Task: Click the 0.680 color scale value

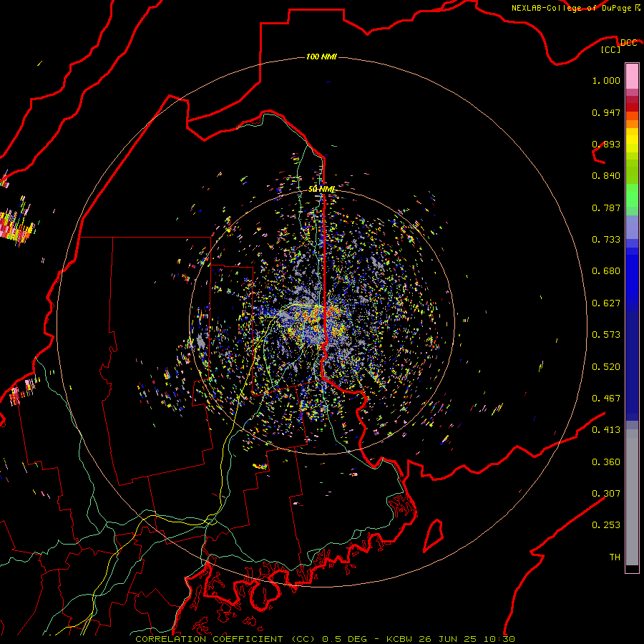Action: (x=606, y=271)
